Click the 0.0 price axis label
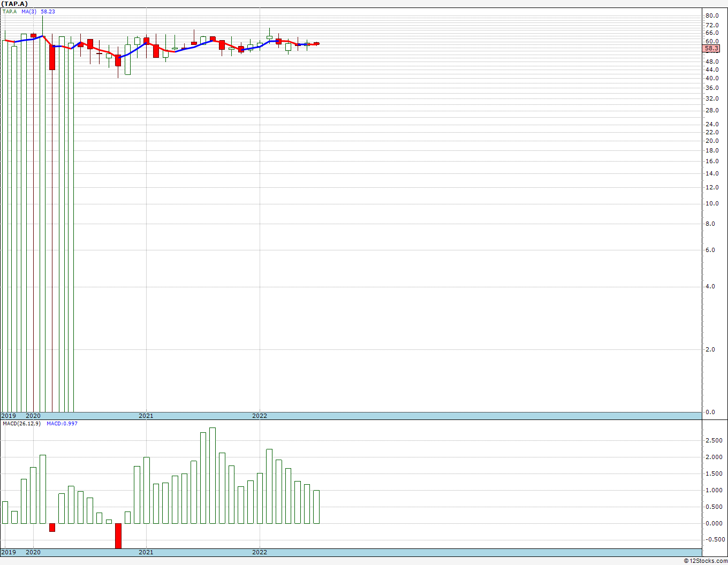 (710, 412)
